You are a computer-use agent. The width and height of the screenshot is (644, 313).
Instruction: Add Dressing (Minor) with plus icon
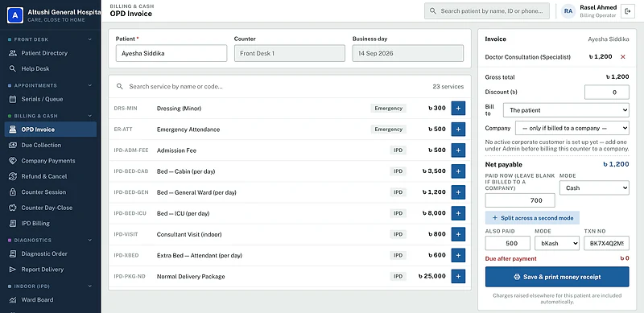tap(458, 108)
